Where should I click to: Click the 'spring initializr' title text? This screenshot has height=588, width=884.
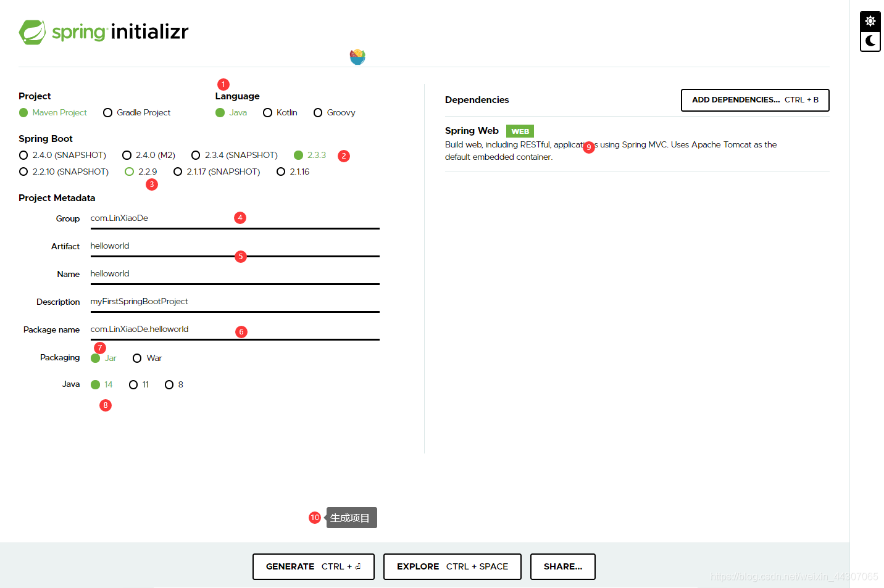120,31
